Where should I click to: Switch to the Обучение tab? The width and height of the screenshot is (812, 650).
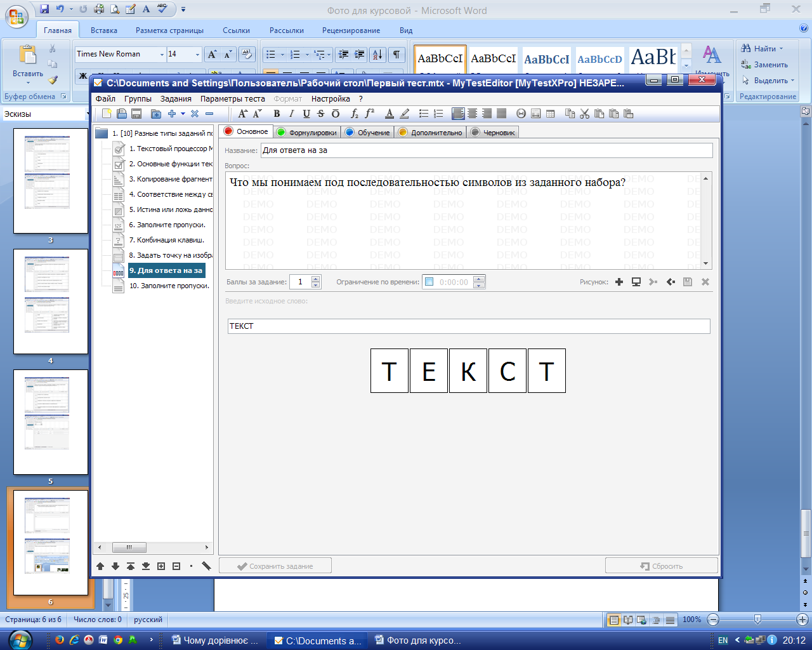[x=367, y=132]
